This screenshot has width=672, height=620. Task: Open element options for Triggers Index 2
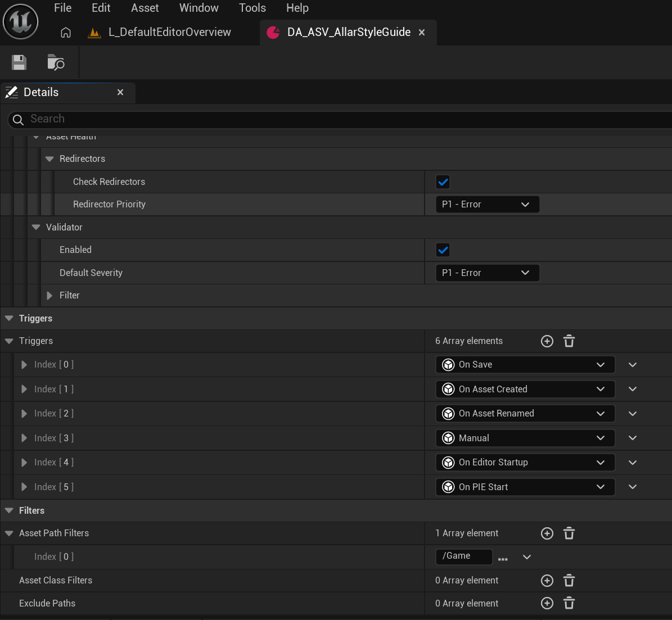[633, 414]
